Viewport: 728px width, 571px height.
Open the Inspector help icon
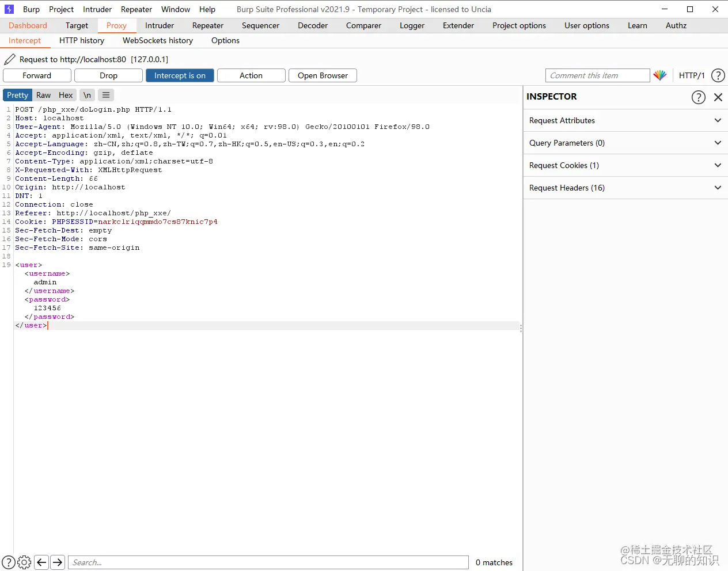(x=699, y=97)
